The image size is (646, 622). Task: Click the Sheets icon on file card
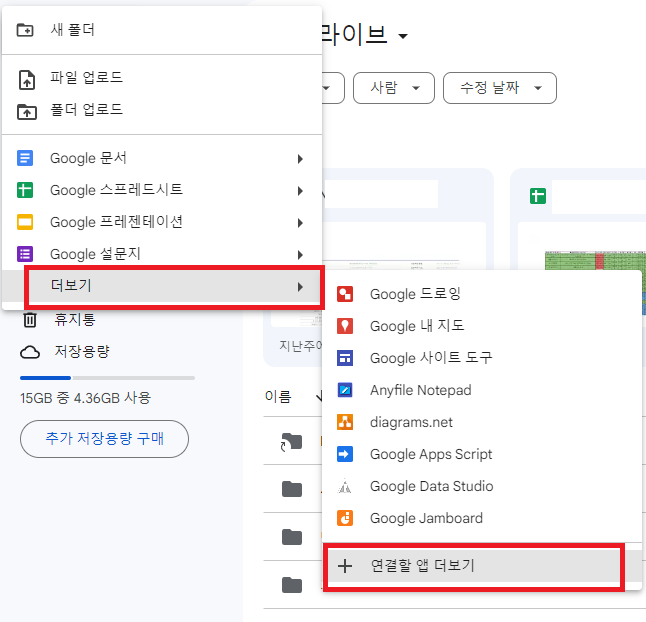[538, 196]
